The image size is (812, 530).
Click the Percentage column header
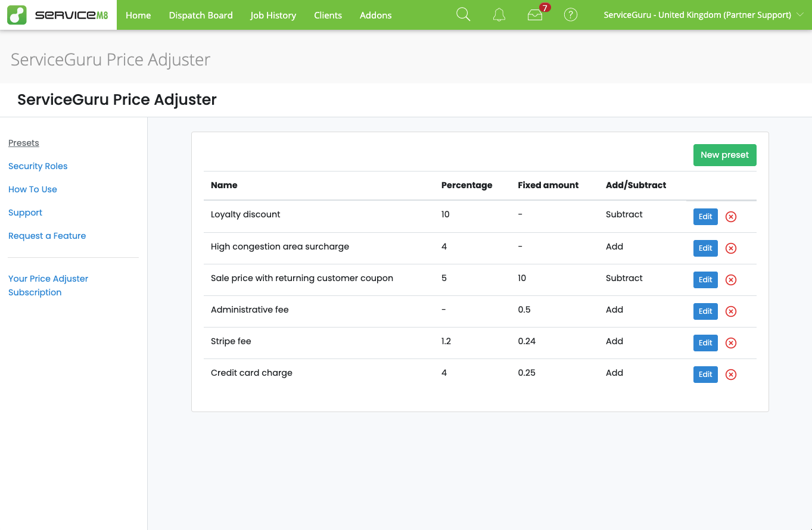[466, 185]
